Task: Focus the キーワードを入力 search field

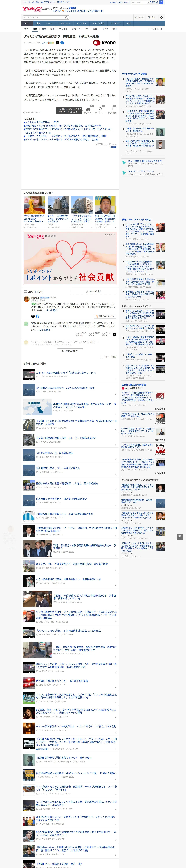Action: click(x=44, y=18)
